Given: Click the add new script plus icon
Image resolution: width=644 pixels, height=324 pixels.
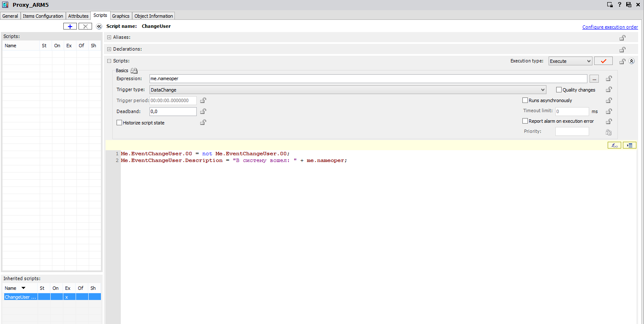Looking at the screenshot, I should click(x=70, y=26).
